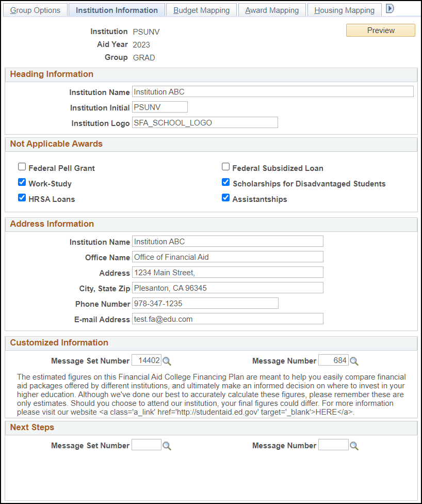Click the Office Name input field
422x504 pixels.
coord(227,257)
